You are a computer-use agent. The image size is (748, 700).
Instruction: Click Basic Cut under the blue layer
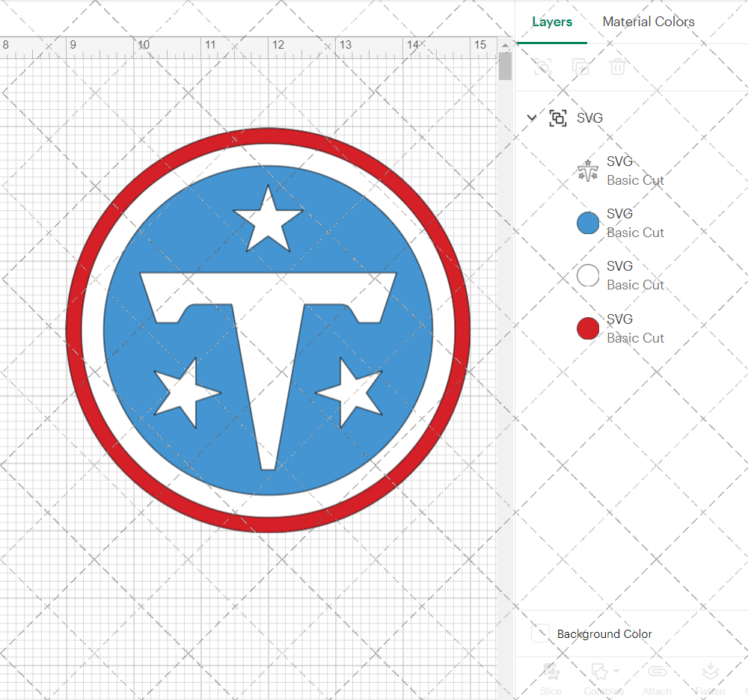(x=635, y=233)
